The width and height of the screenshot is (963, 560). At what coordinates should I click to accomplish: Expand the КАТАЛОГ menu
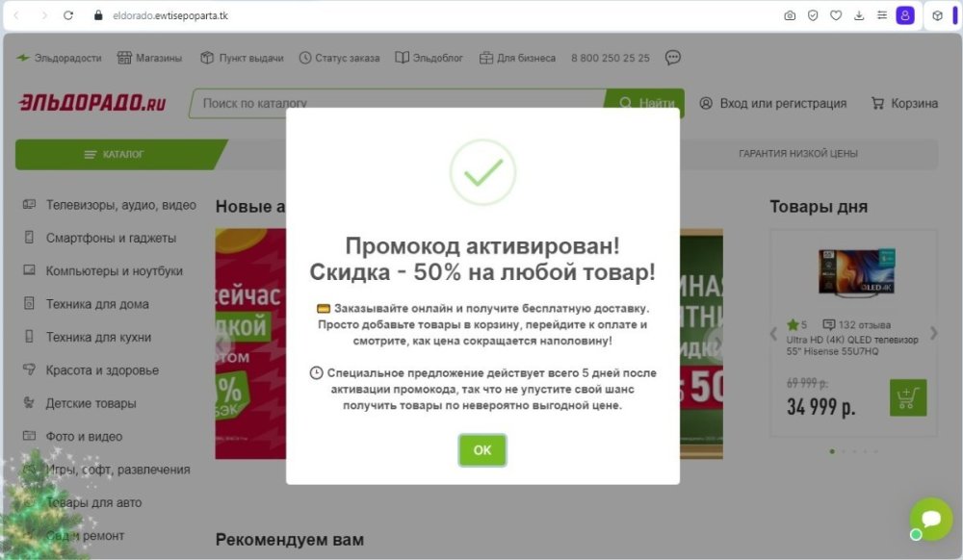click(x=115, y=154)
